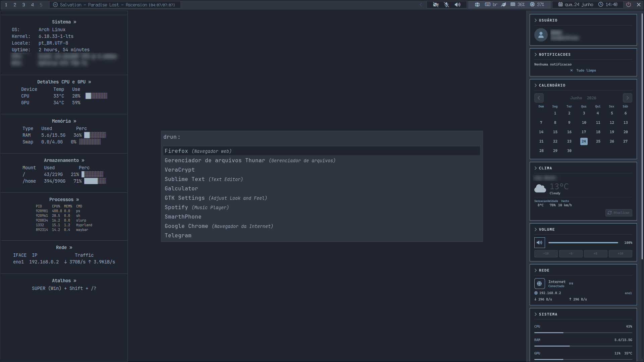Go to next month in calendar

(x=628, y=98)
